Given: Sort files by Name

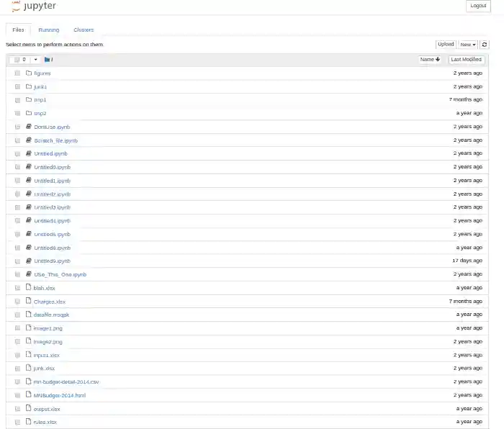Looking at the screenshot, I should [430, 60].
